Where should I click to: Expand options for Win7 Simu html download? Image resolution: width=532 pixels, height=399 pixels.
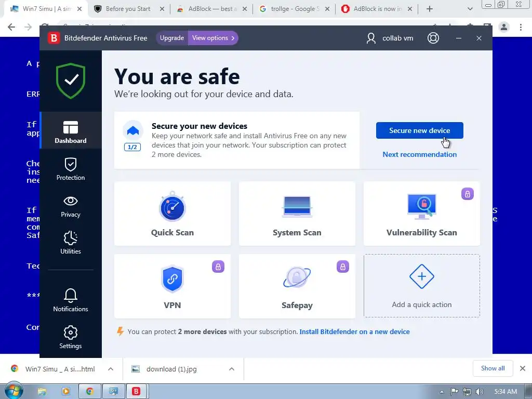[111, 369]
